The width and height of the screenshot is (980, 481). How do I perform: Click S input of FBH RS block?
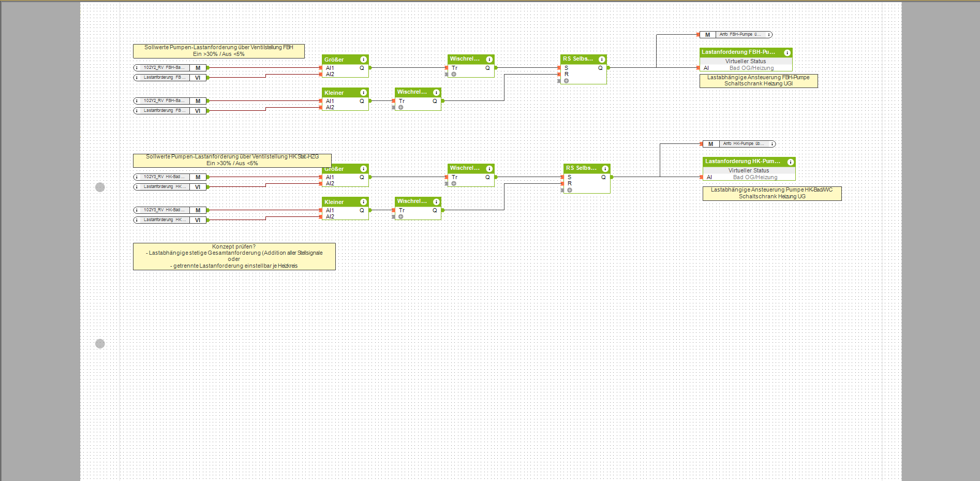point(566,68)
